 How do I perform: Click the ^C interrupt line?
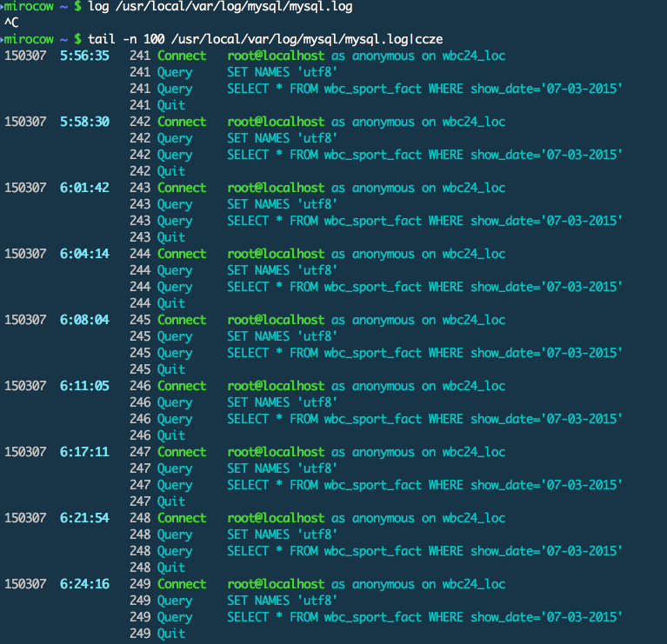pyautogui.click(x=10, y=23)
